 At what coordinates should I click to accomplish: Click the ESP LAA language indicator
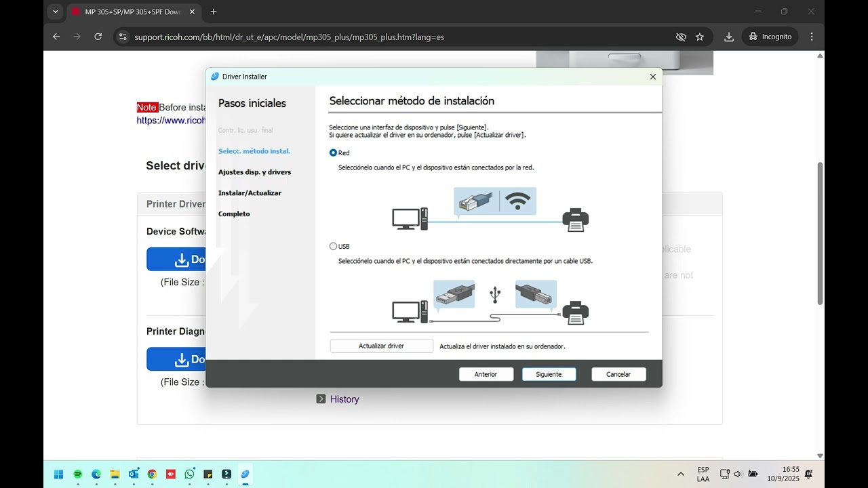703,474
